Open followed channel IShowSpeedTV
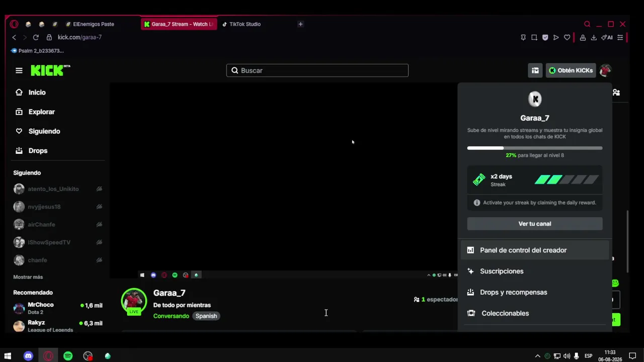The image size is (644, 362). [58, 242]
